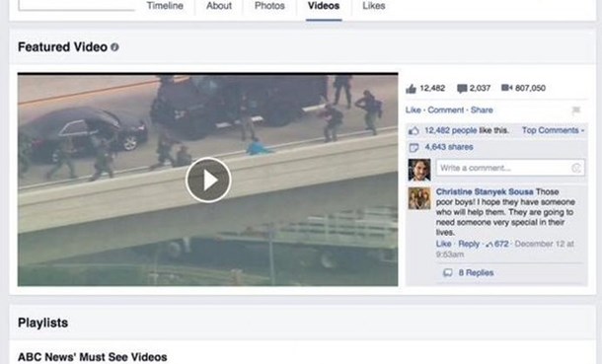Click the replies icon beside 8 Replies
Image resolution: width=602 pixels, height=364 pixels.
(x=447, y=272)
